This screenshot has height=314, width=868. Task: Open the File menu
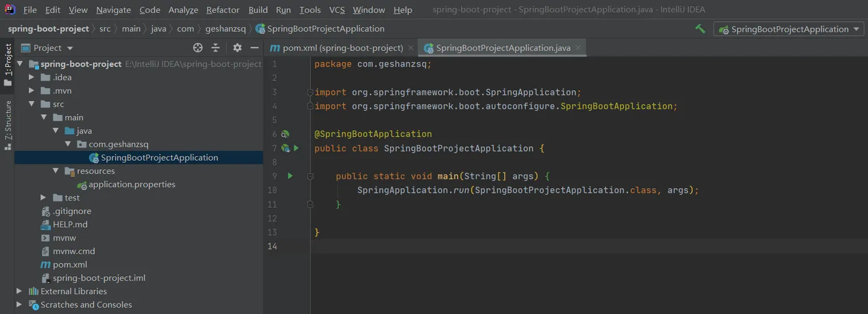pos(30,10)
